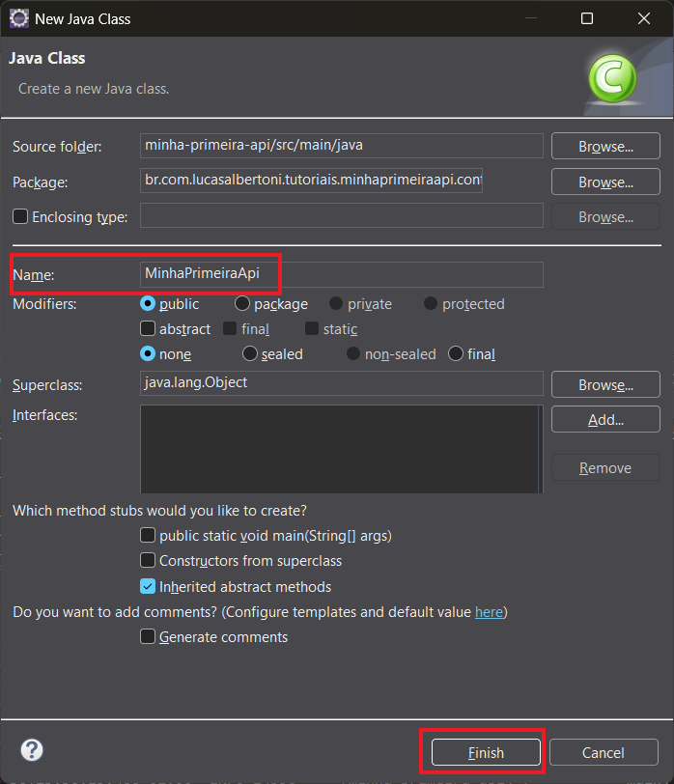Toggle Constructors from superclass checkbox
This screenshot has width=674, height=784.
tap(148, 560)
